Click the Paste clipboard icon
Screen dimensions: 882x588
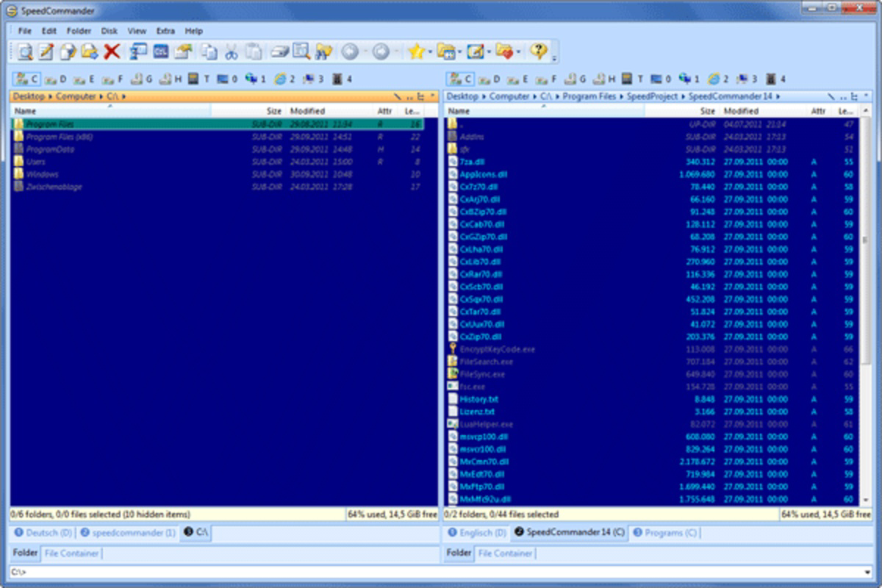pyautogui.click(x=254, y=51)
